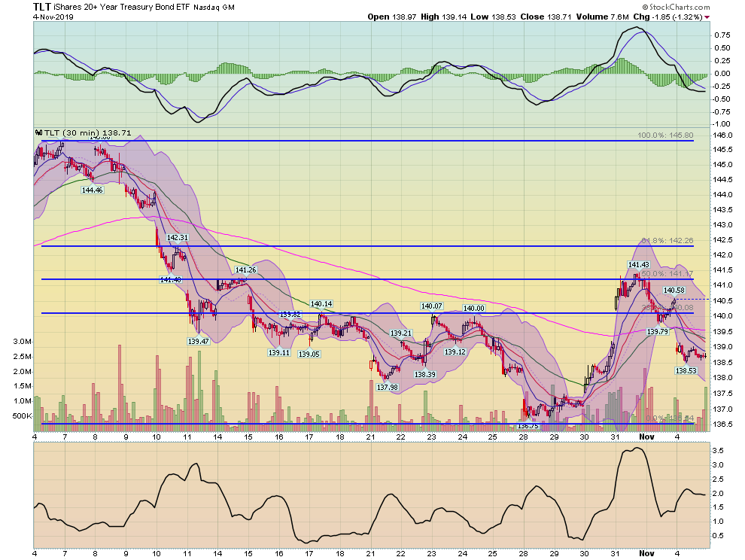Click the 141.48 price label
The image size is (745, 560).
170,280
